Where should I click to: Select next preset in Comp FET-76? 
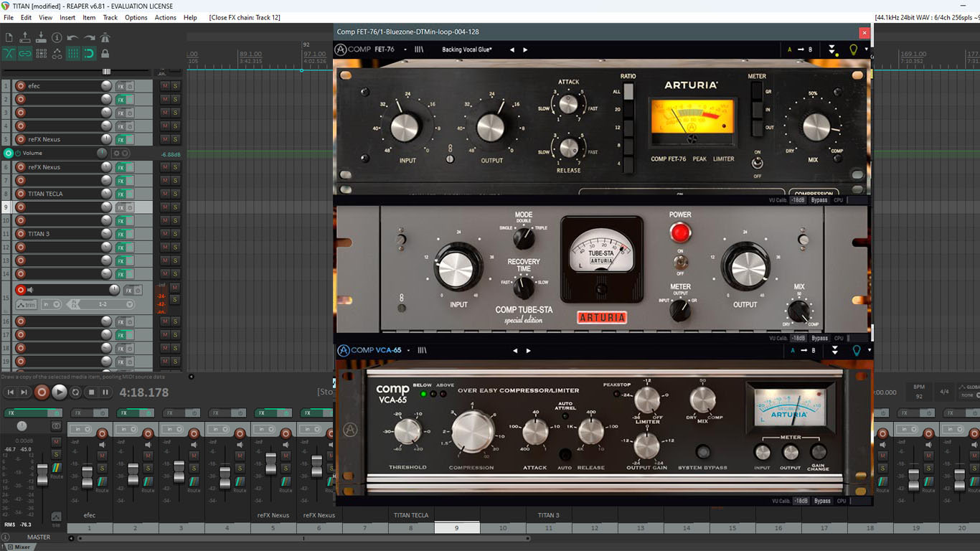click(x=525, y=50)
